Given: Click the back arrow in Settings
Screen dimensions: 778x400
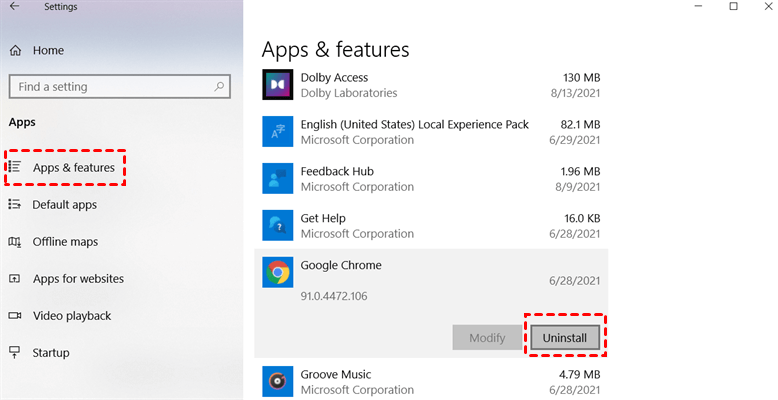Looking at the screenshot, I should [14, 7].
